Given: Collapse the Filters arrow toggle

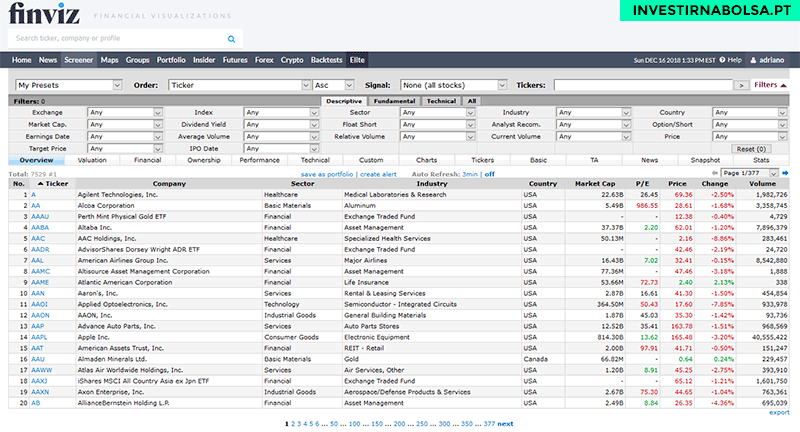Looking at the screenshot, I should tap(783, 85).
